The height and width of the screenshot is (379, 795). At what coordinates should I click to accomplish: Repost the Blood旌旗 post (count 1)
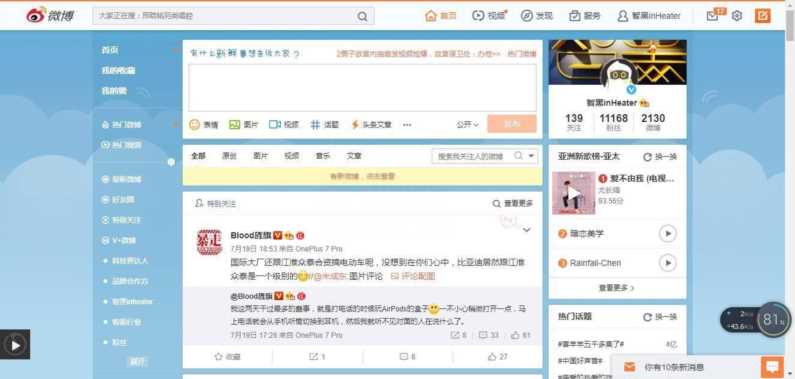(317, 357)
